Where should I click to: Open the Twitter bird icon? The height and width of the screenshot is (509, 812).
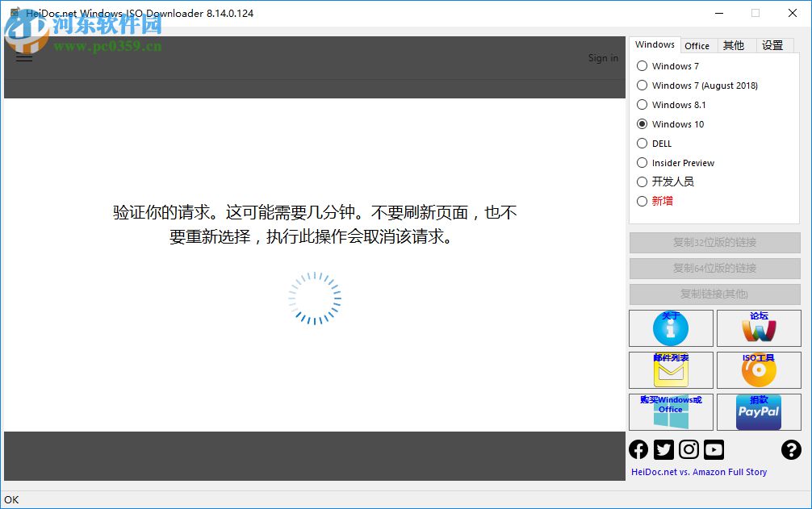click(663, 449)
